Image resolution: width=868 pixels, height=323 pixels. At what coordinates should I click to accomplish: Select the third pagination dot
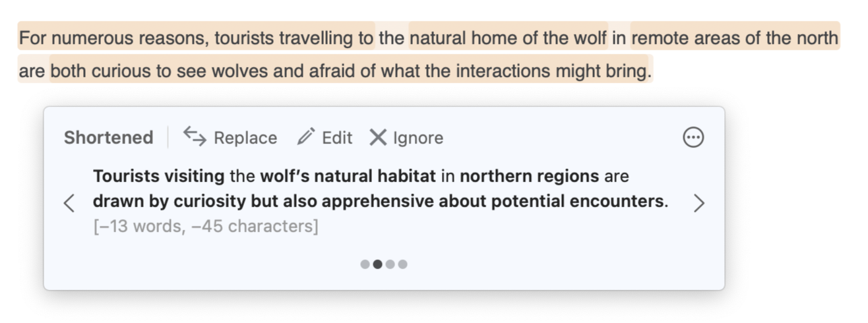390,264
